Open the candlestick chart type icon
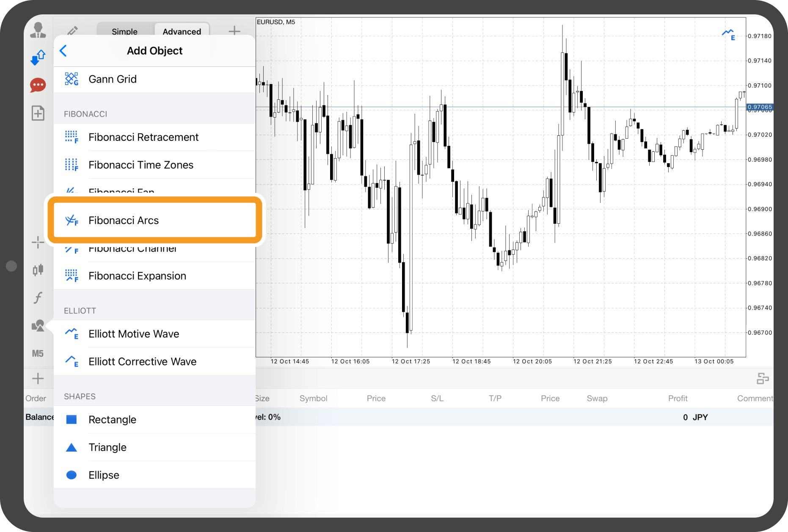The height and width of the screenshot is (532, 788). point(38,270)
